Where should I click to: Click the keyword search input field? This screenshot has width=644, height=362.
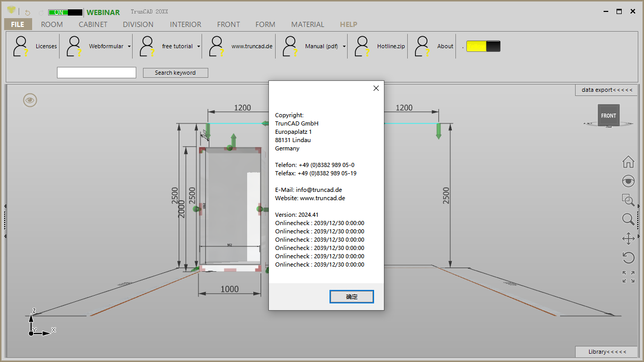pyautogui.click(x=96, y=73)
